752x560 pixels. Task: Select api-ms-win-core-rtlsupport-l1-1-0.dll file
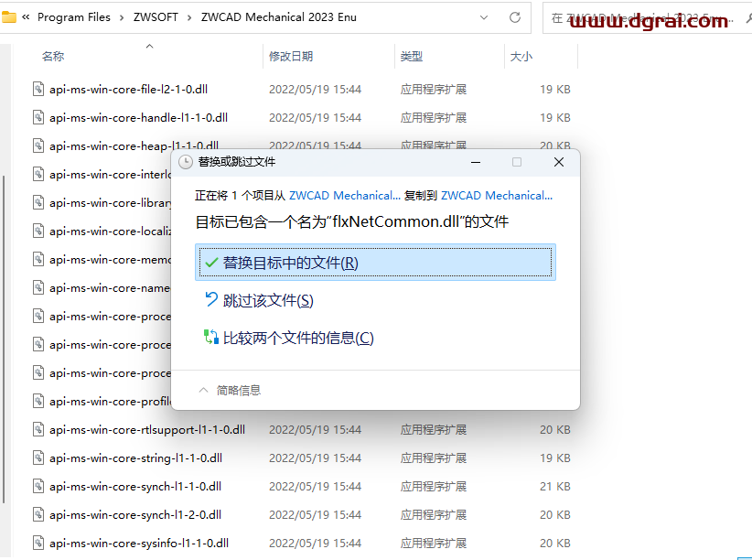147,429
